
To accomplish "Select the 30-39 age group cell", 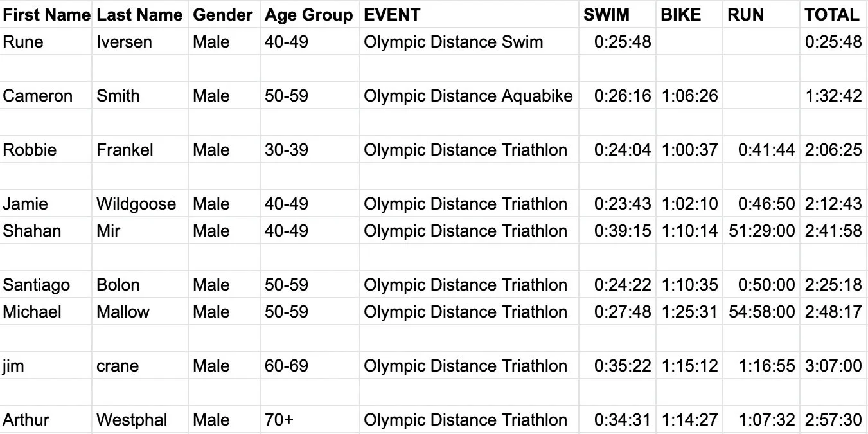I will tap(286, 150).
